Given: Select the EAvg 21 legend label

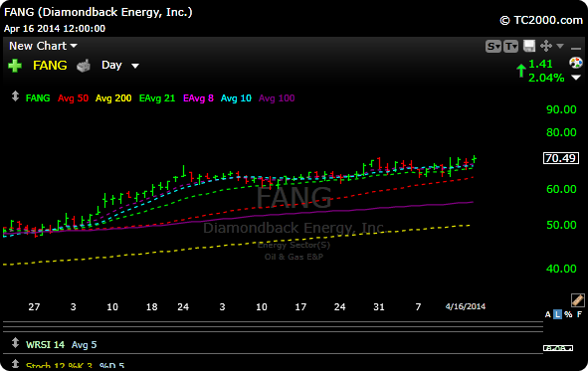Looking at the screenshot, I should click(157, 98).
